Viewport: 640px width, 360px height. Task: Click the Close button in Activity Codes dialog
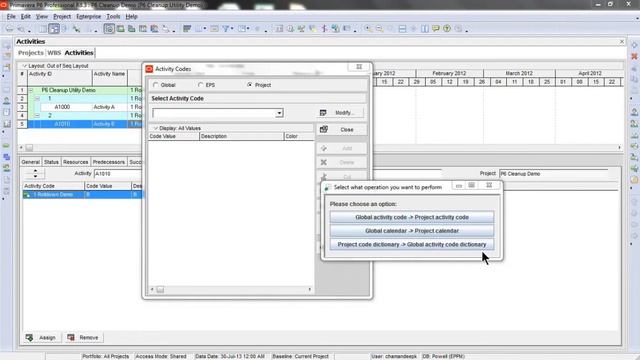pyautogui.click(x=342, y=129)
